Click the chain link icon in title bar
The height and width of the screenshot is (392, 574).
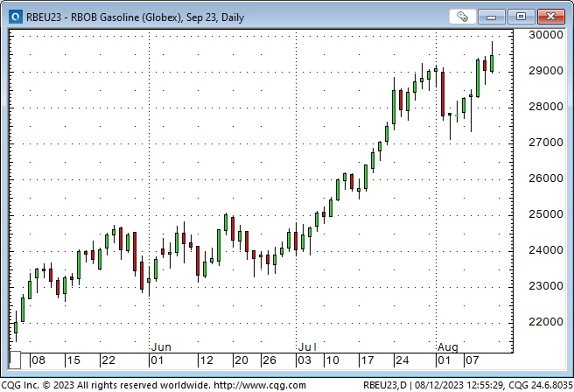(462, 17)
